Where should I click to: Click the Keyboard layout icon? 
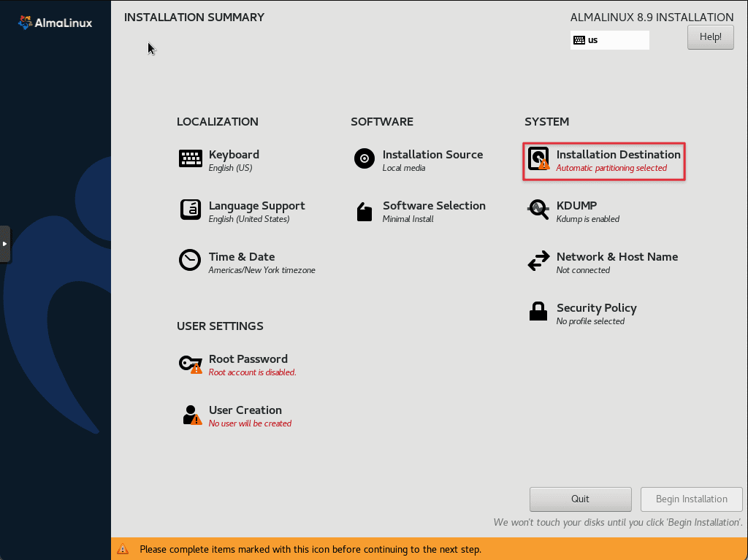(x=191, y=158)
